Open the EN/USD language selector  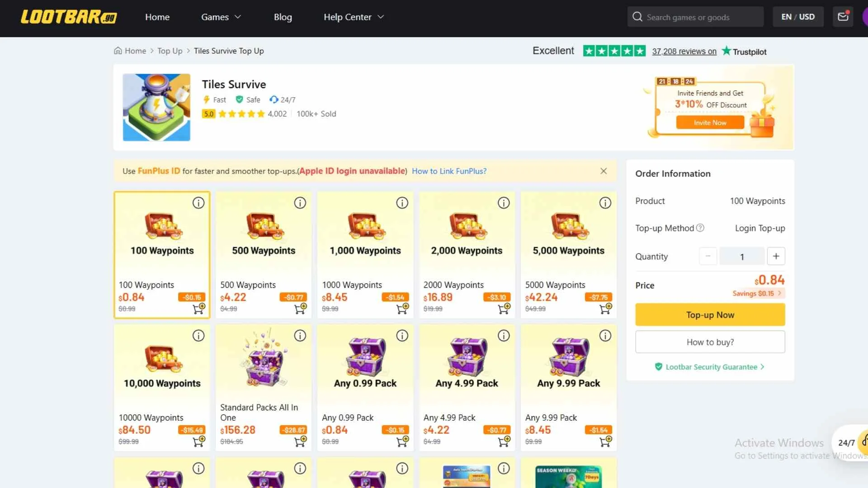pyautogui.click(x=798, y=16)
